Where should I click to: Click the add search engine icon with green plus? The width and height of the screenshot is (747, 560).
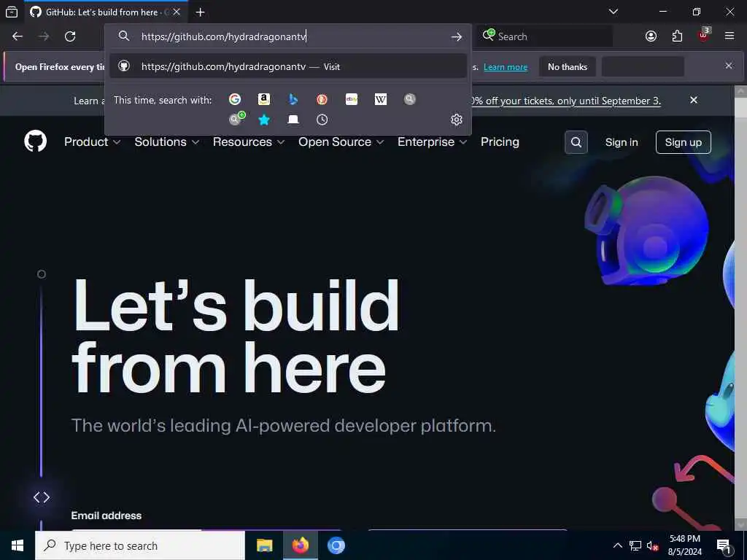236,119
